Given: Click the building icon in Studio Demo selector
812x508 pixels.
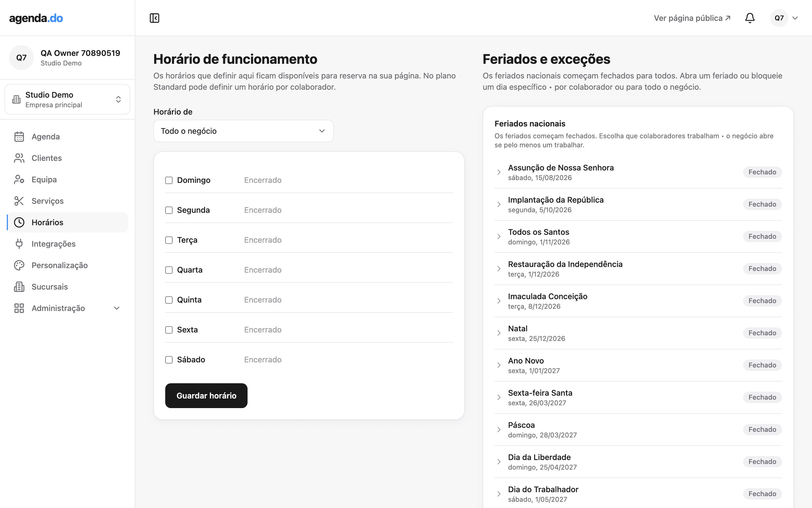Looking at the screenshot, I should click(x=16, y=99).
